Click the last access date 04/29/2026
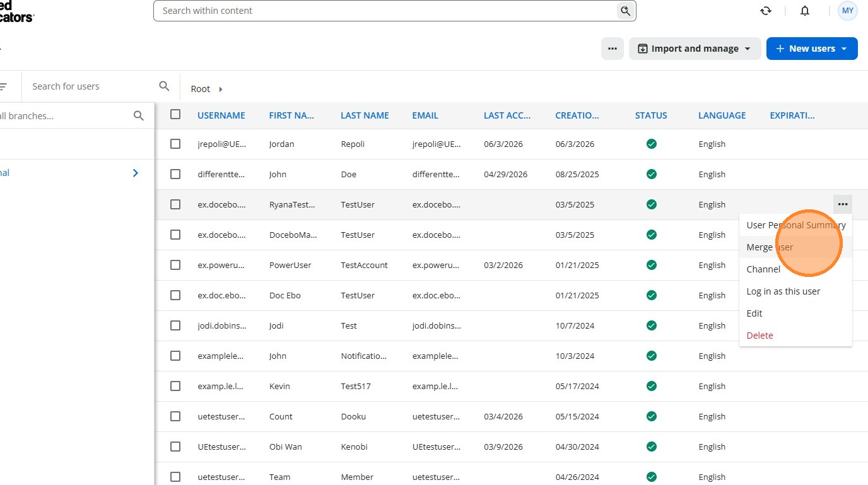Image resolution: width=868 pixels, height=485 pixels. (505, 174)
